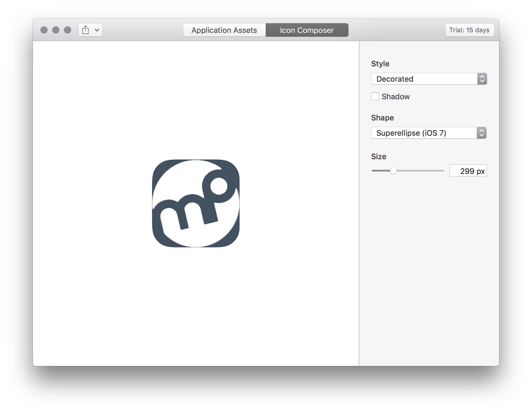The width and height of the screenshot is (532, 413).
Task: Click the Size slider handle
Action: pyautogui.click(x=393, y=171)
